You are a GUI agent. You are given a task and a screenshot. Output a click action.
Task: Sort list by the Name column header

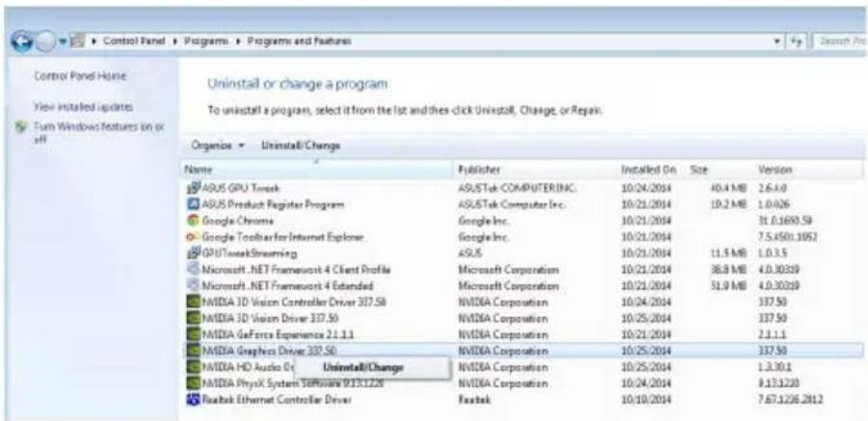(x=318, y=169)
